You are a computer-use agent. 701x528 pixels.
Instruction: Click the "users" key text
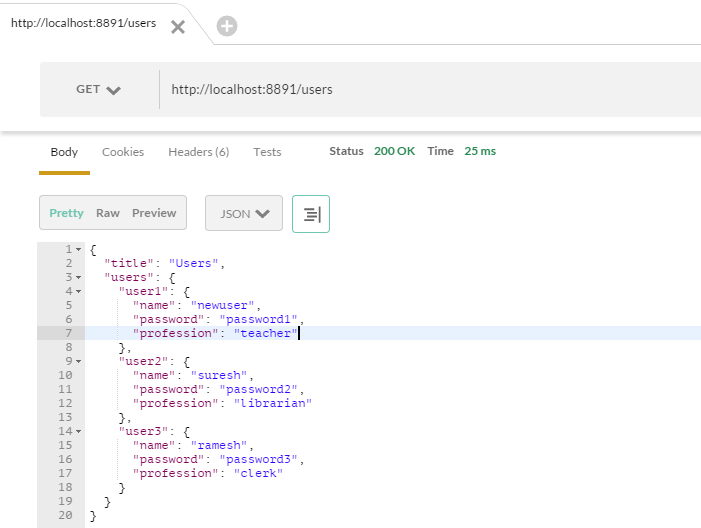tap(129, 278)
